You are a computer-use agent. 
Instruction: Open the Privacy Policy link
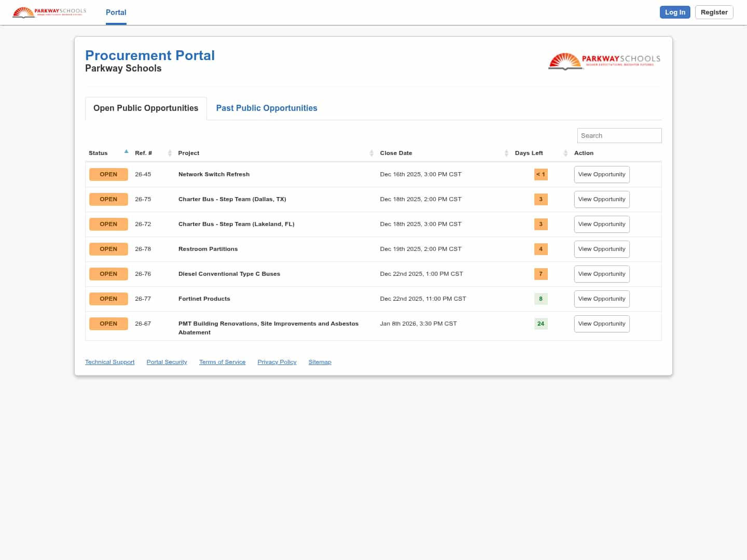point(276,362)
